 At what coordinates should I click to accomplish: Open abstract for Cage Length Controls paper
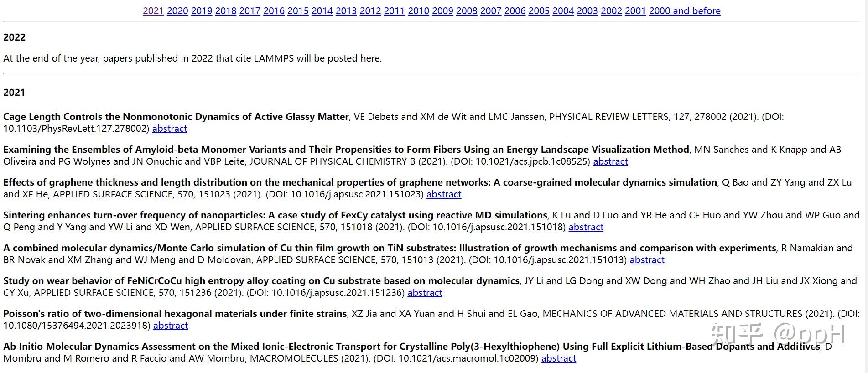(x=170, y=129)
